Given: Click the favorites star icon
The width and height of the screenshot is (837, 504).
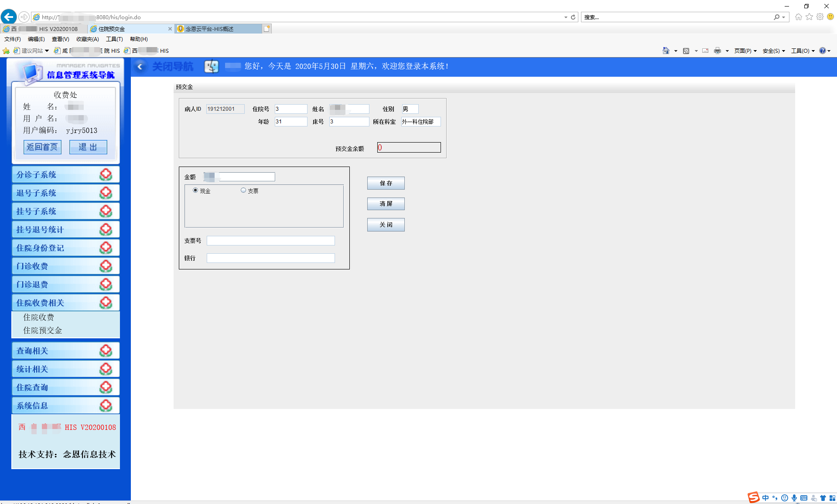Looking at the screenshot, I should [x=809, y=17].
